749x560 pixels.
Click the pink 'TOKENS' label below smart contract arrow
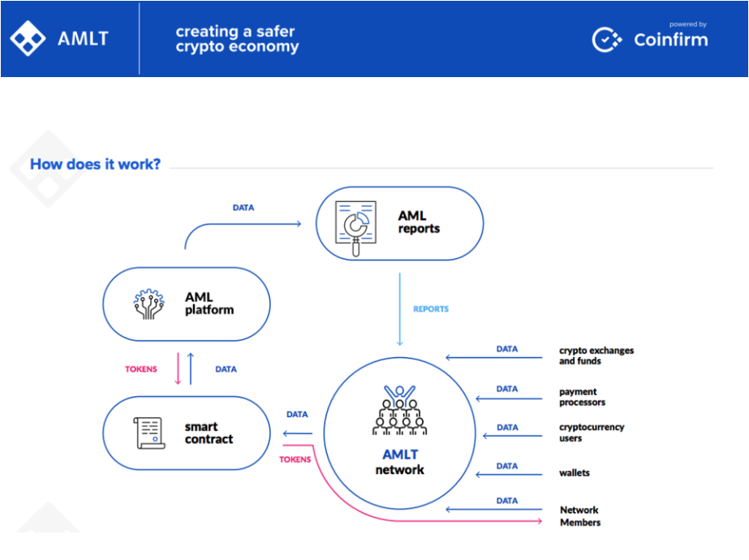(295, 459)
